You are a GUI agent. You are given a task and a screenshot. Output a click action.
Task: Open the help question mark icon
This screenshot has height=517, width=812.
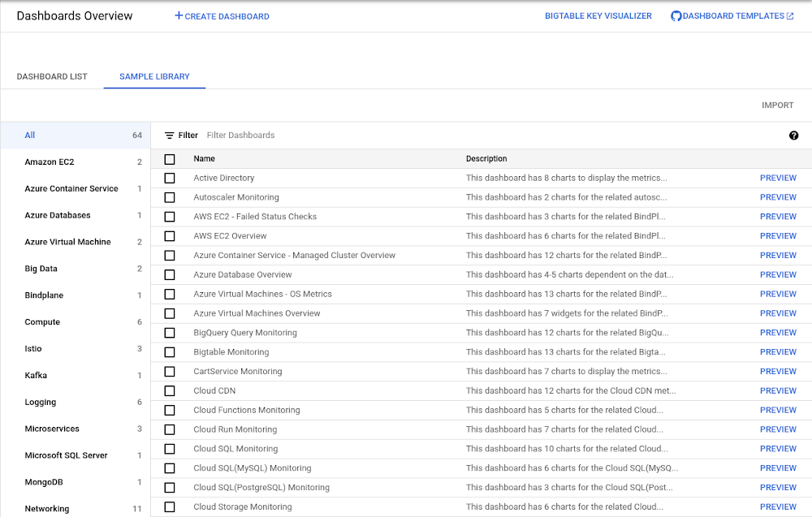793,136
